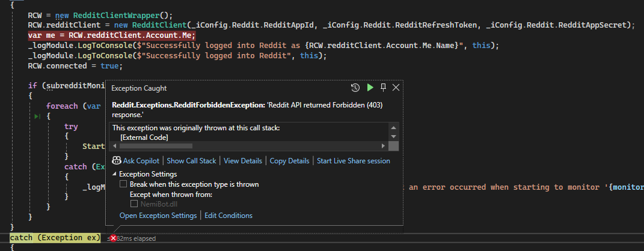Click the RedditForbiddenException message text
Viewport: 644px width, 251px height.
248,110
